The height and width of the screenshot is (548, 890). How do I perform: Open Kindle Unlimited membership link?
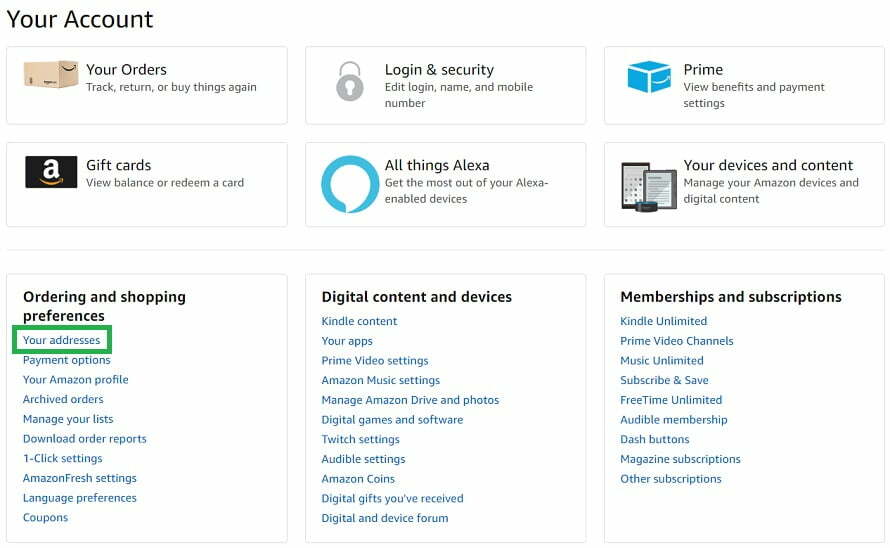[664, 321]
